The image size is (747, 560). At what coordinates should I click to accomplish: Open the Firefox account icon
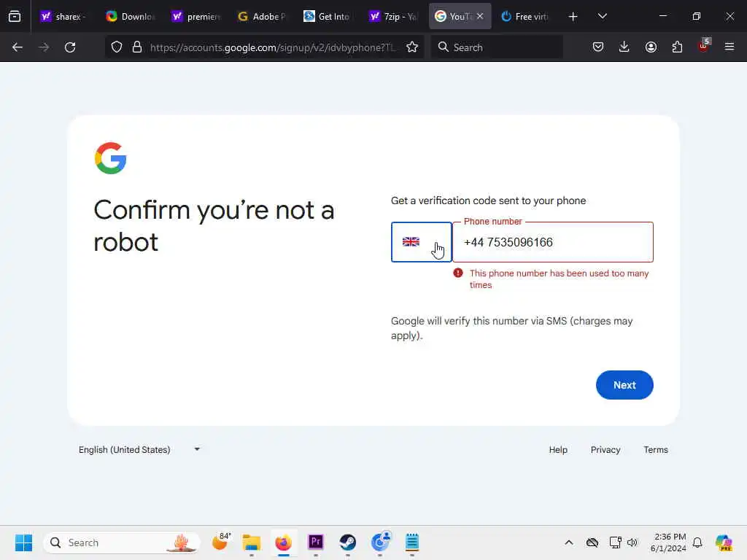pyautogui.click(x=651, y=47)
